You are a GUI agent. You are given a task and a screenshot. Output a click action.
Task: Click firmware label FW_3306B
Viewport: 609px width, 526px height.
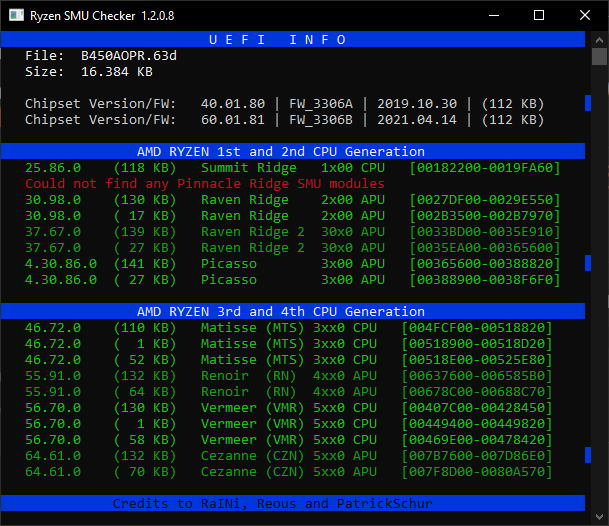pos(321,120)
